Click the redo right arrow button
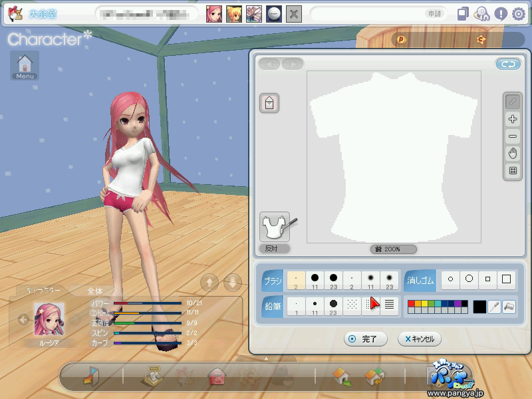Image resolution: width=532 pixels, height=399 pixels. pos(293,64)
